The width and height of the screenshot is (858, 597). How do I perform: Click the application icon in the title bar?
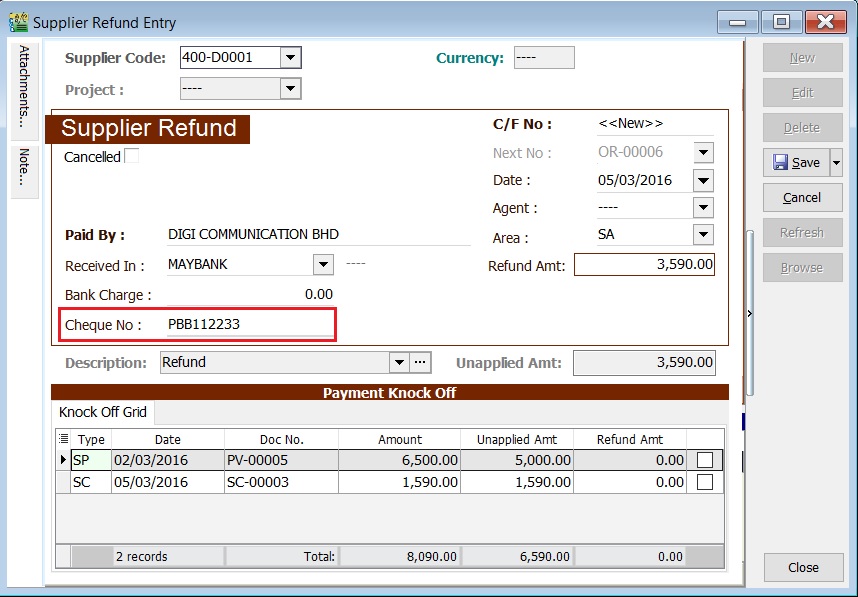18,20
